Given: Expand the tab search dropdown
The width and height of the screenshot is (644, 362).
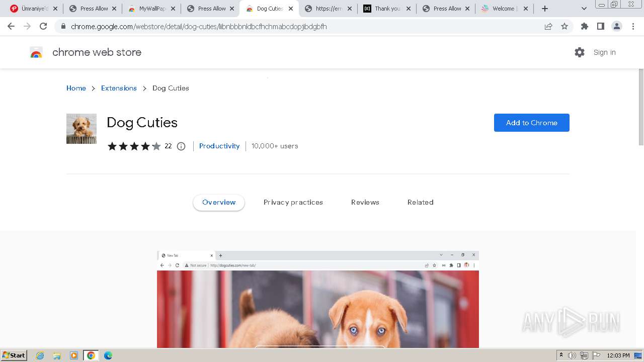Looking at the screenshot, I should tap(584, 9).
